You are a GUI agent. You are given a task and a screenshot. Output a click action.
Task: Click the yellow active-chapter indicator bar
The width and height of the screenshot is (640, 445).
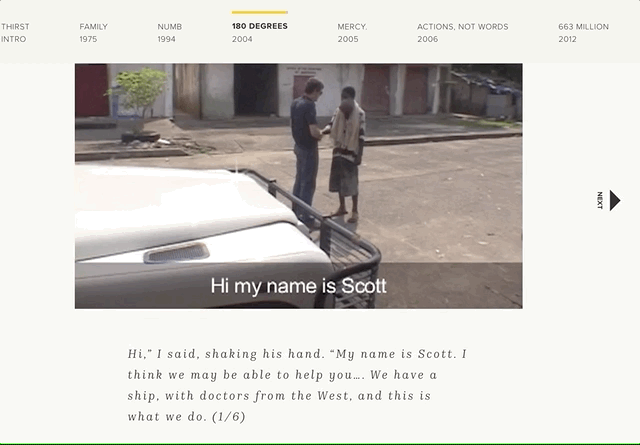tap(260, 12)
